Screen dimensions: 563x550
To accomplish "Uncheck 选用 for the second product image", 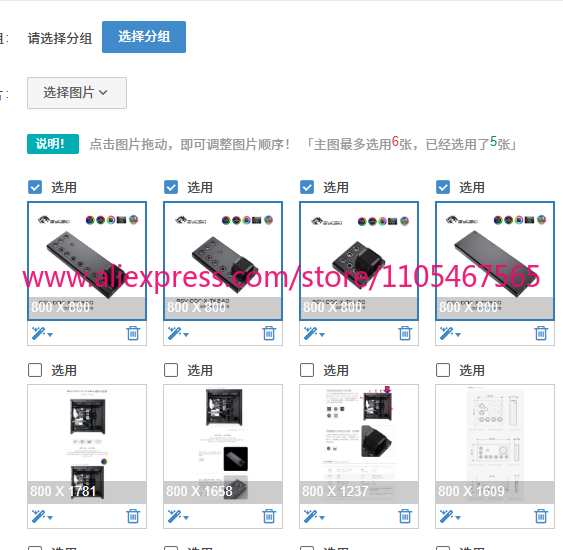I will (x=171, y=187).
